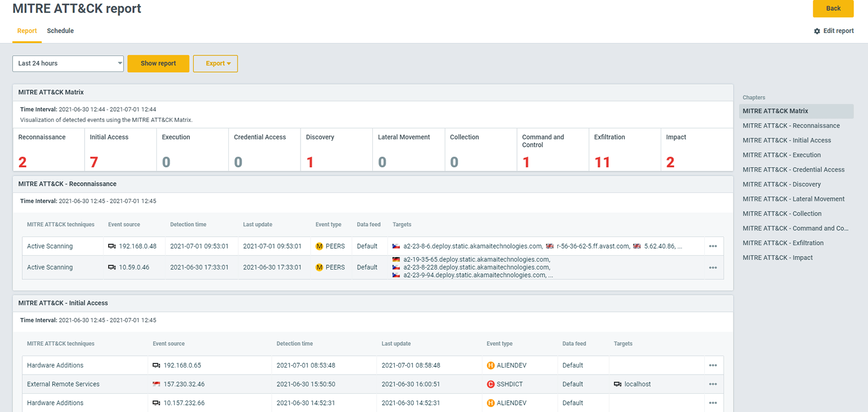Switch to the Schedule tab

coord(60,31)
